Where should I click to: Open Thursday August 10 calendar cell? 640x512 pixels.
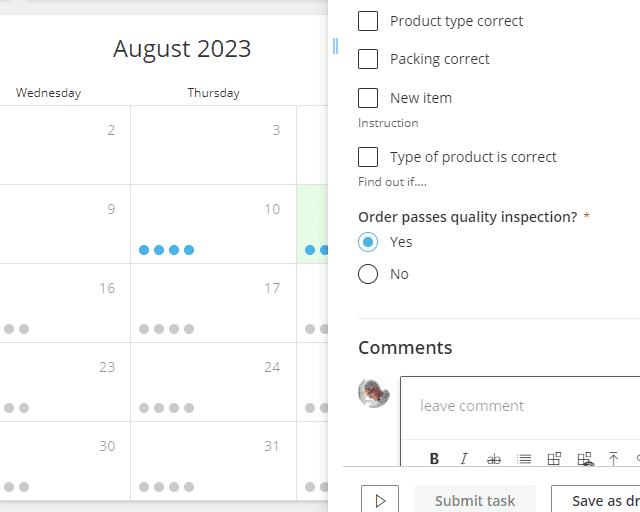[x=213, y=224]
